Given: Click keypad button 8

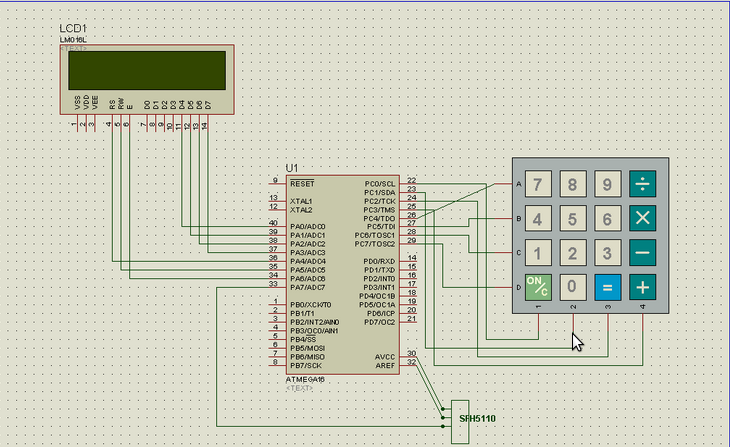Looking at the screenshot, I should (573, 184).
